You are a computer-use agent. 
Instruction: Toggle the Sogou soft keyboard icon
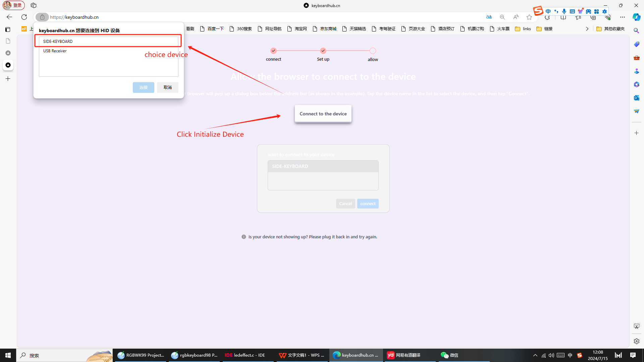[572, 11]
